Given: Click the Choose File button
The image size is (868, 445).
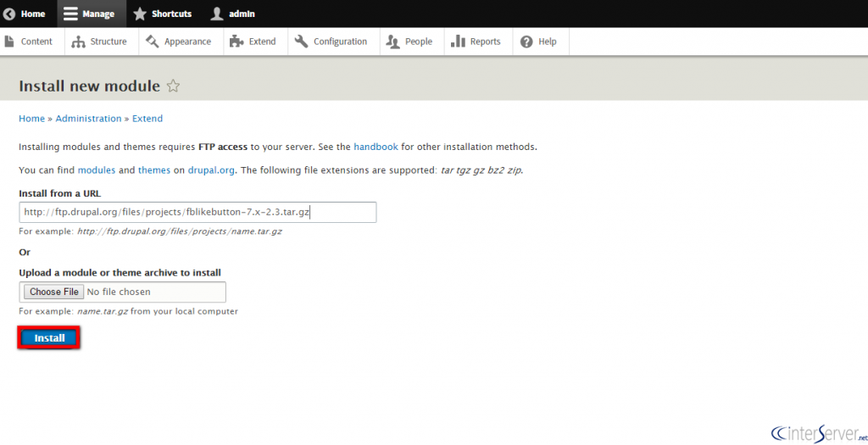Looking at the screenshot, I should point(53,292).
